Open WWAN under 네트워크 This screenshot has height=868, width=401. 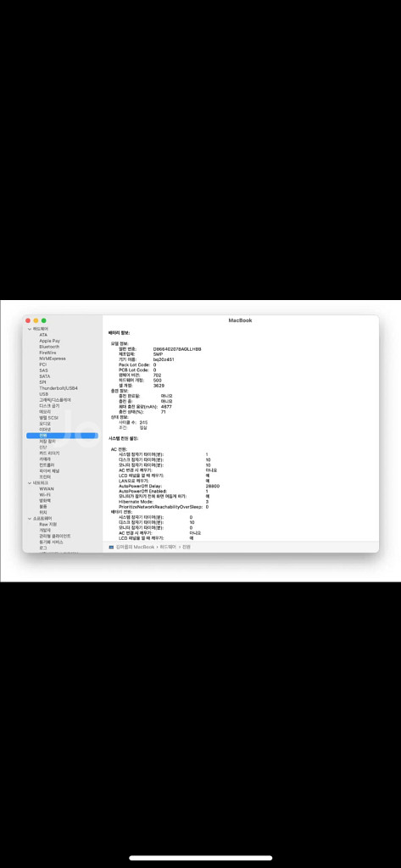pyautogui.click(x=47, y=489)
